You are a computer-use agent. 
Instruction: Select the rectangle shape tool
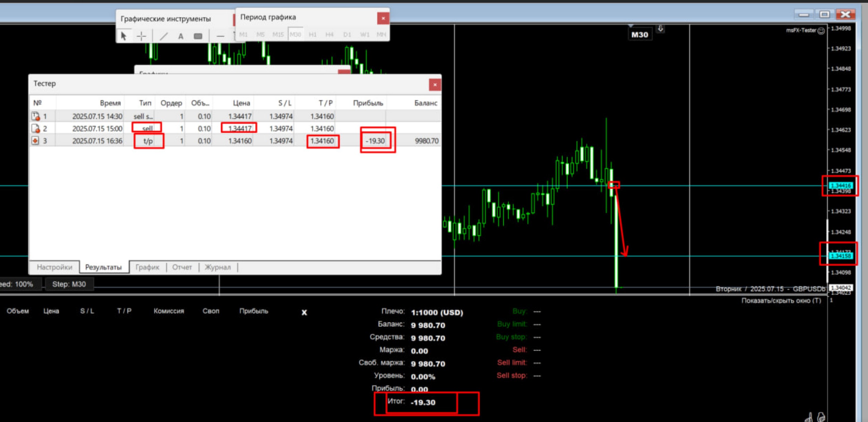pos(198,36)
